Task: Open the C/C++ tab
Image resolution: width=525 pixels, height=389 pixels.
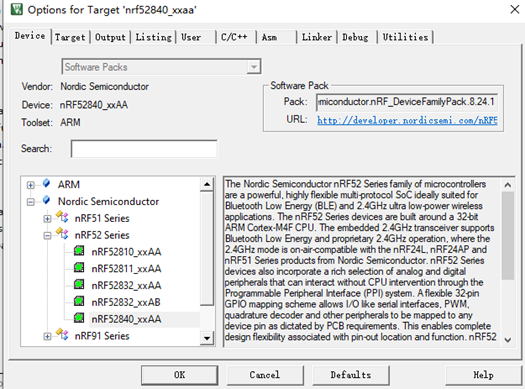Action: (x=234, y=37)
